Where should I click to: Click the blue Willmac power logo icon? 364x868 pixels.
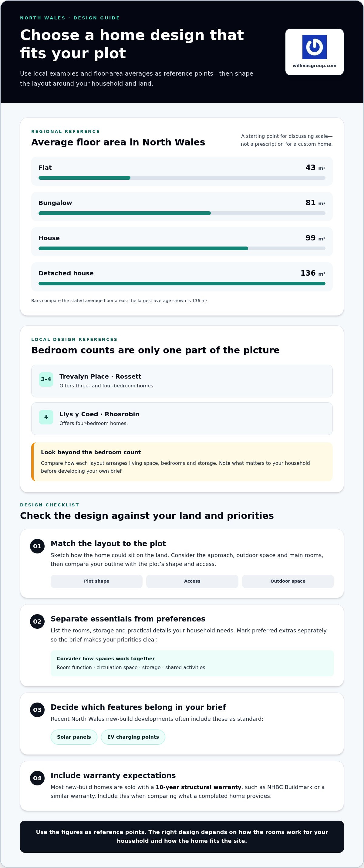[x=314, y=47]
